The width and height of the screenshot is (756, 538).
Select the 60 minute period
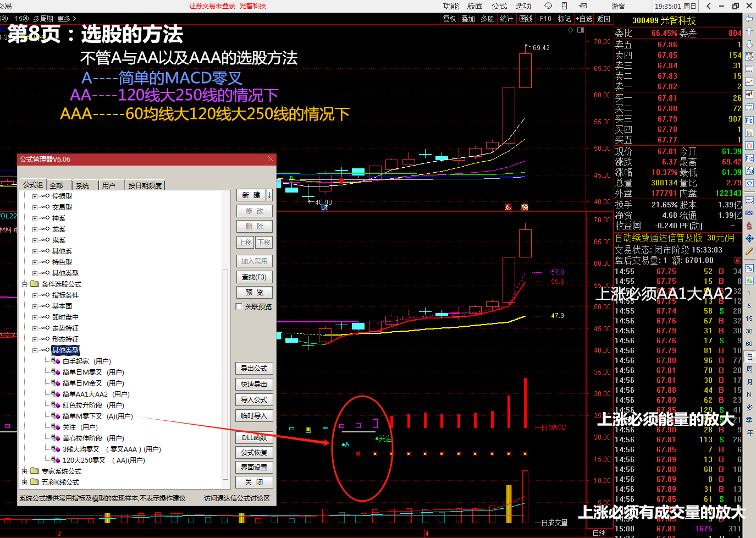point(749,344)
